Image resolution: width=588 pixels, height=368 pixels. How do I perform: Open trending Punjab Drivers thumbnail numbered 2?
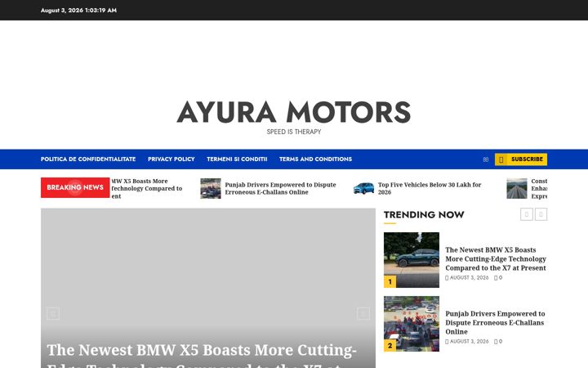point(412,324)
